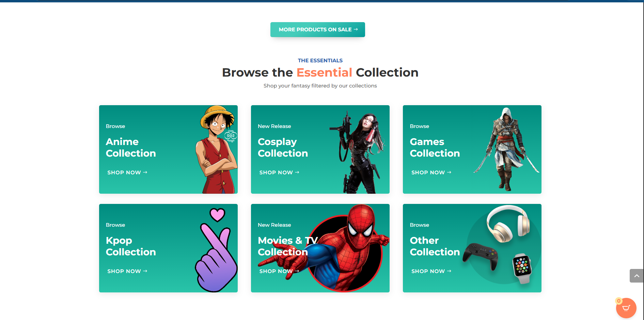Click the Luffy anime character image
The width and height of the screenshot is (644, 320).
[217, 149]
